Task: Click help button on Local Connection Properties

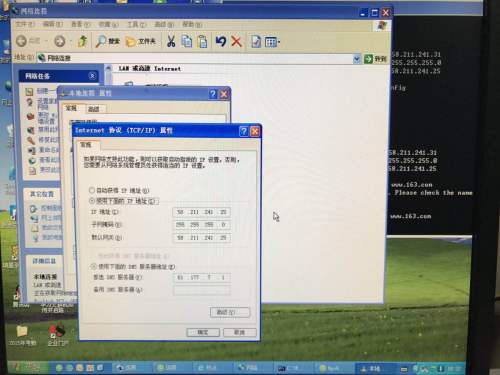Action: tap(213, 94)
